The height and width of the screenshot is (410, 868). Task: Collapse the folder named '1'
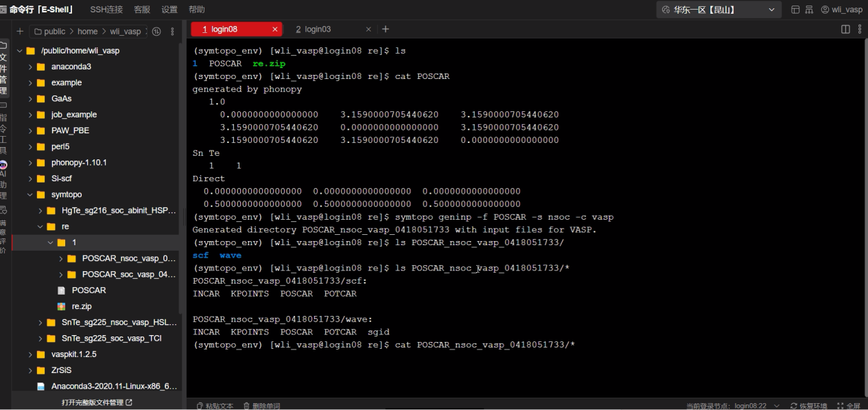50,242
